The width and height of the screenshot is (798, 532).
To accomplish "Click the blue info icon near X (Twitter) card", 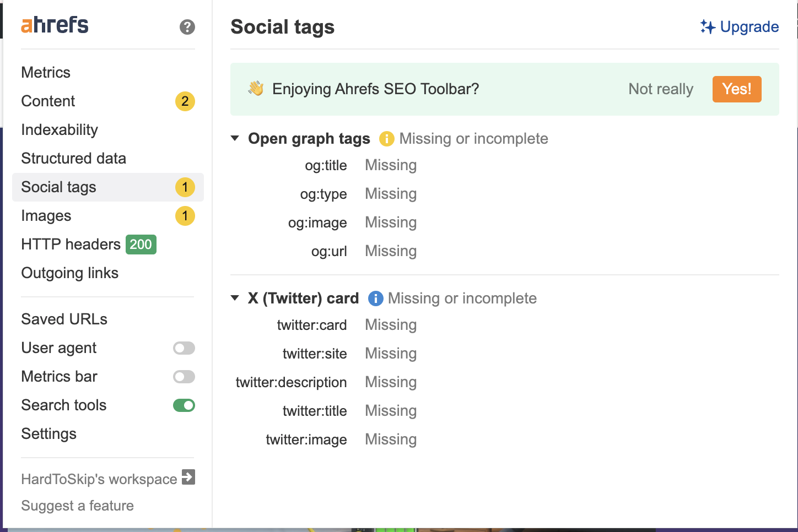I will [x=375, y=298].
